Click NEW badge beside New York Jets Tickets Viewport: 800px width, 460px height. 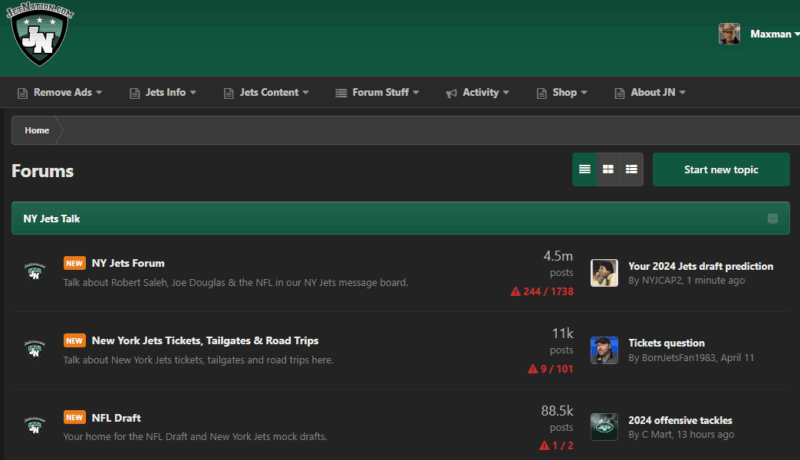click(x=74, y=341)
